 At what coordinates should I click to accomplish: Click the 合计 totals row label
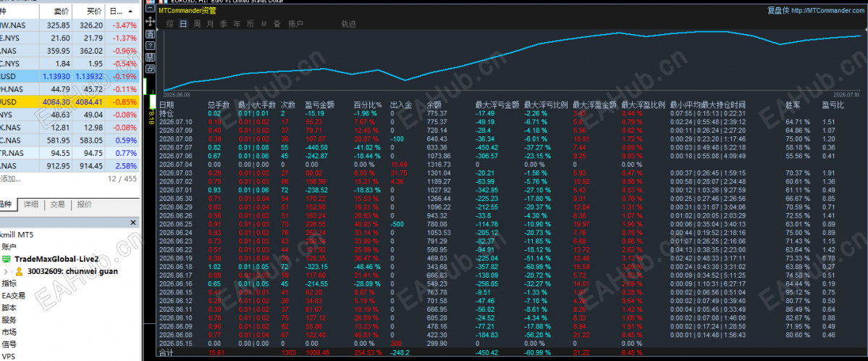pyautogui.click(x=167, y=352)
